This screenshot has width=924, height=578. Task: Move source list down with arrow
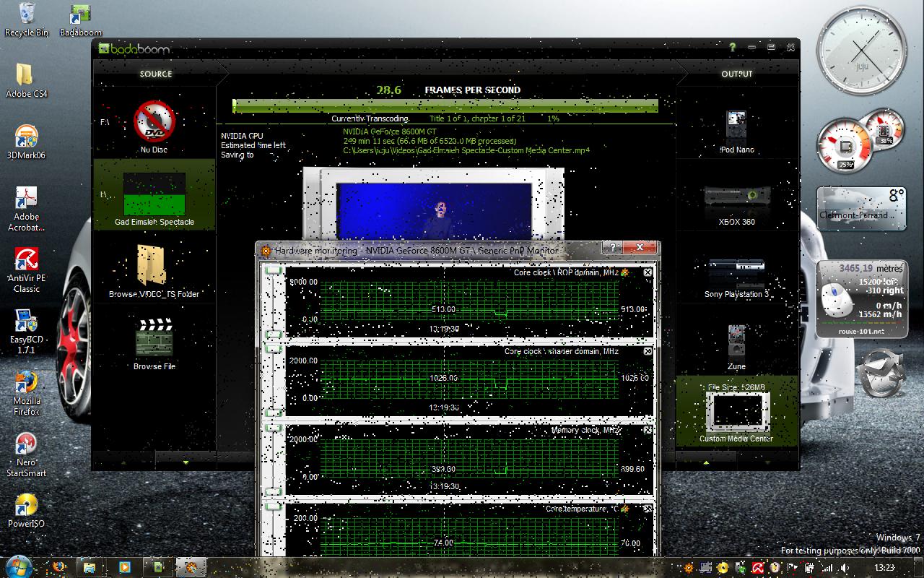186,461
